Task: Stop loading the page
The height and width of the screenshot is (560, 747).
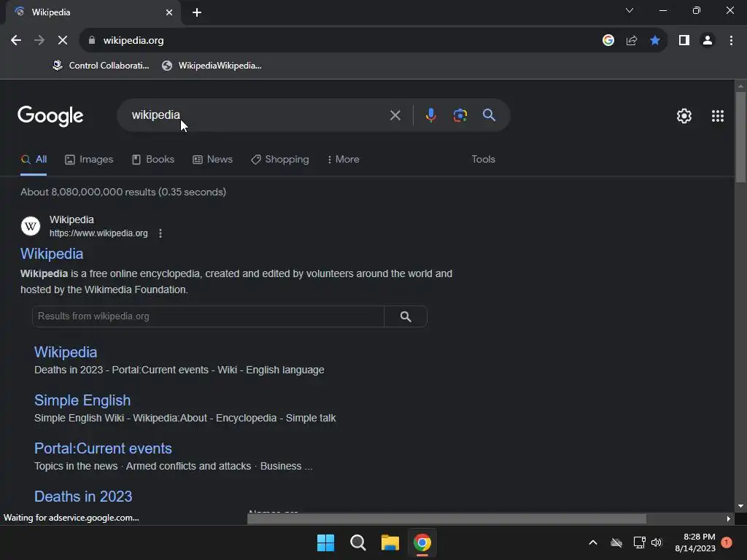Action: click(63, 41)
